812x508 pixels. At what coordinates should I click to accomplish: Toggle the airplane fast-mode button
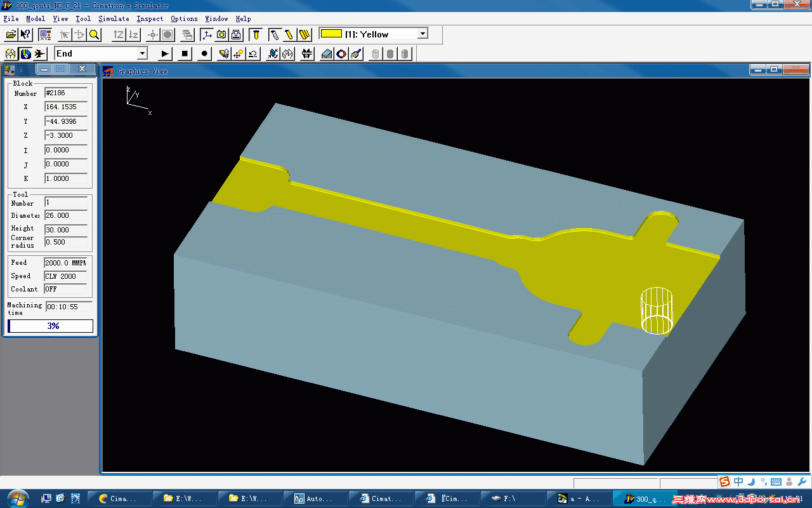(40, 54)
